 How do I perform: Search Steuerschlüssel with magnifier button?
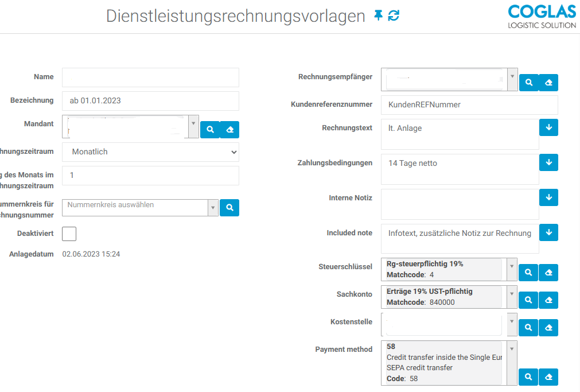pos(528,273)
